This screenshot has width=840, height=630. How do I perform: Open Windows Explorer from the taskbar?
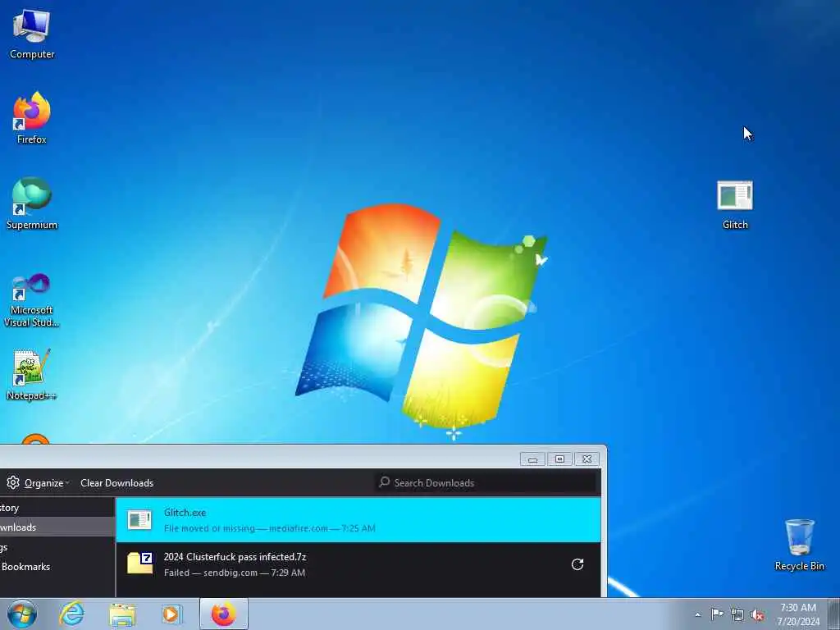tap(122, 614)
